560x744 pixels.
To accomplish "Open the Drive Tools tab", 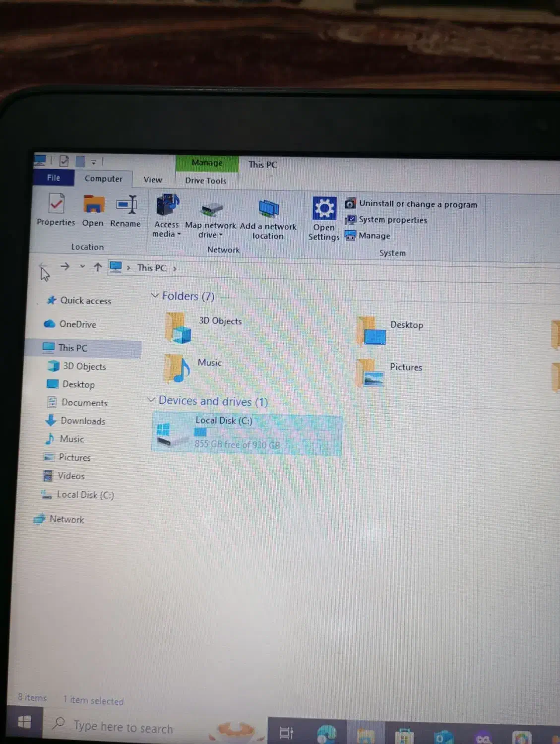I will [x=206, y=181].
